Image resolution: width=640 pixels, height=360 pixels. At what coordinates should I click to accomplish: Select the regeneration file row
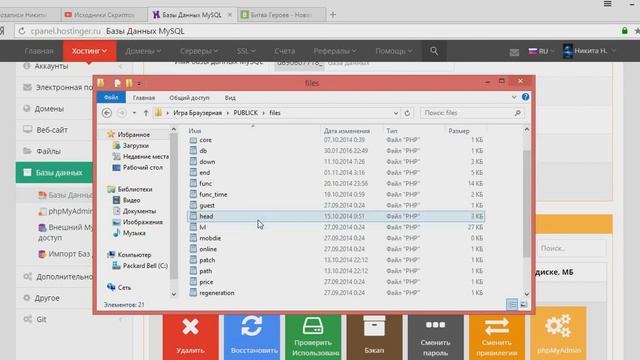pyautogui.click(x=336, y=293)
